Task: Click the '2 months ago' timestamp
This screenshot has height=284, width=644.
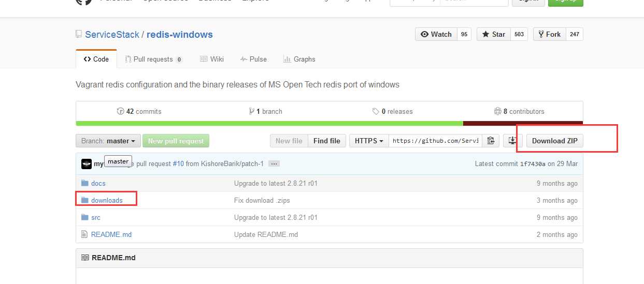Action: tap(557, 234)
